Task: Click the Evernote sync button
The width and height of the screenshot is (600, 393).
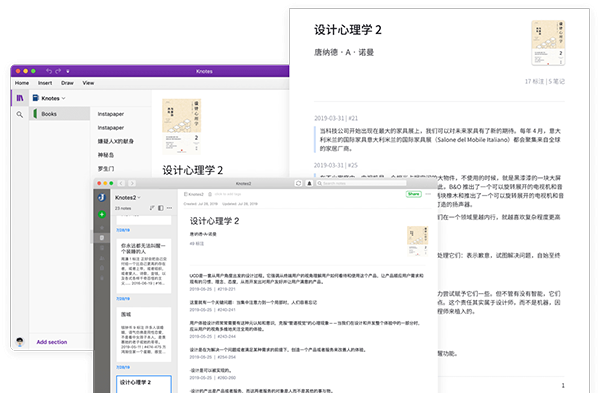Action: (298, 183)
